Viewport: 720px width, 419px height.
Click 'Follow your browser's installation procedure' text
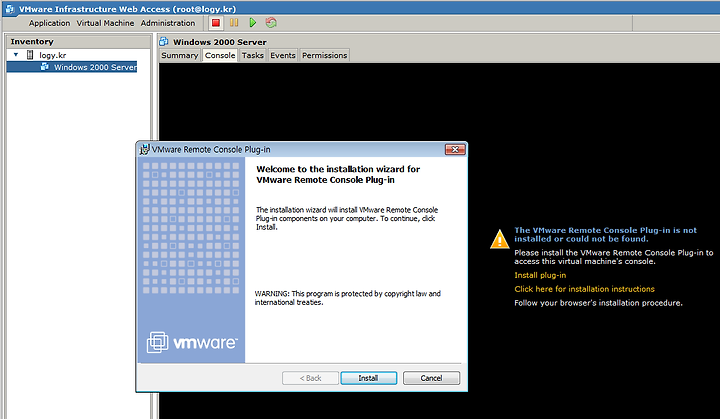click(x=598, y=303)
